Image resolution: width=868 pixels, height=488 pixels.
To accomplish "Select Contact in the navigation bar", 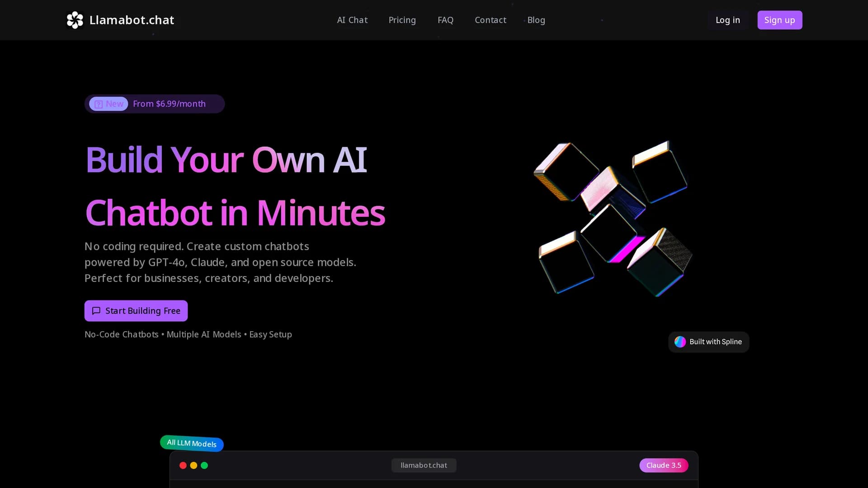I will (x=491, y=20).
